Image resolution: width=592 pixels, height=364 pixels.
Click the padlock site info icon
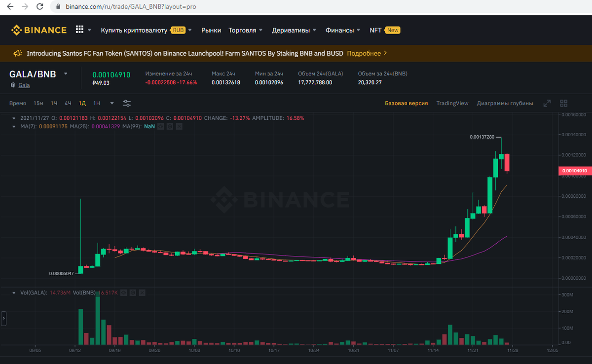pos(58,7)
